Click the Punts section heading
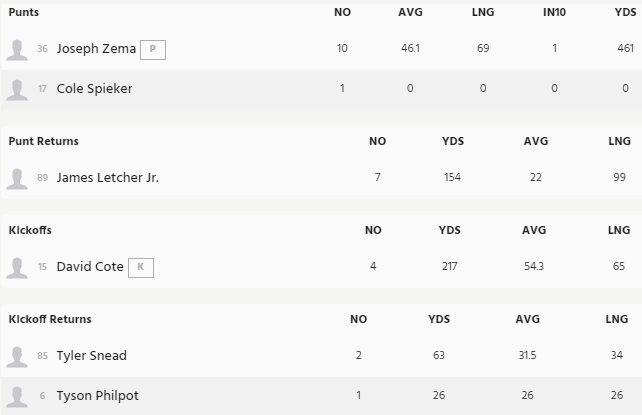 (24, 13)
